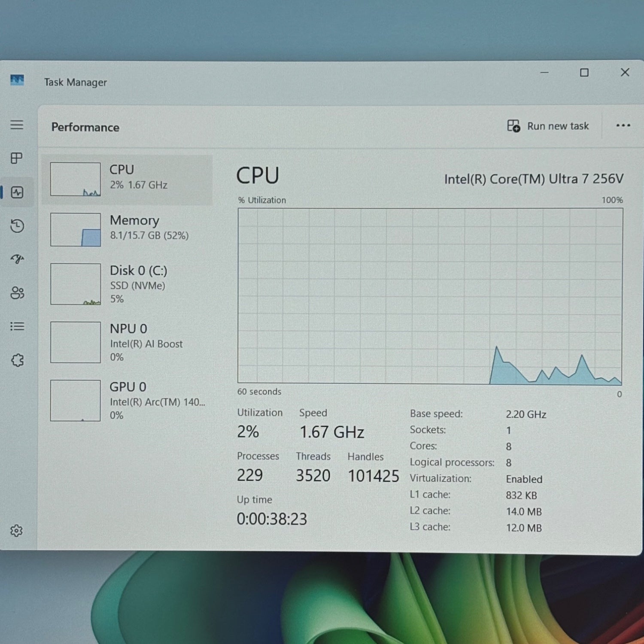Open Task Manager settings gear
The image size is (644, 644).
point(16,531)
